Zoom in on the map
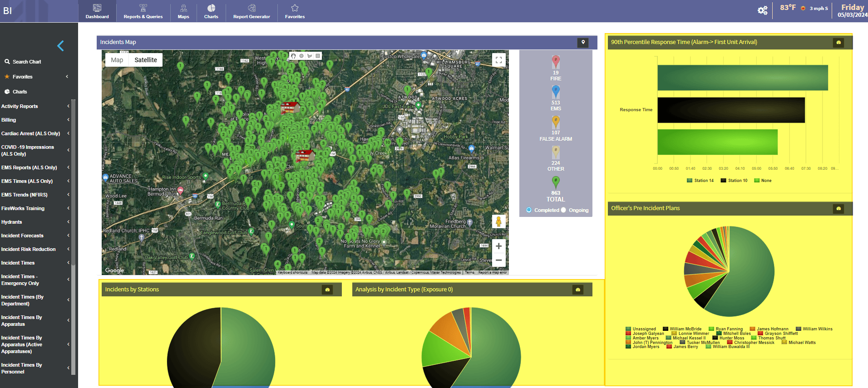This screenshot has height=388, width=868. pos(498,246)
